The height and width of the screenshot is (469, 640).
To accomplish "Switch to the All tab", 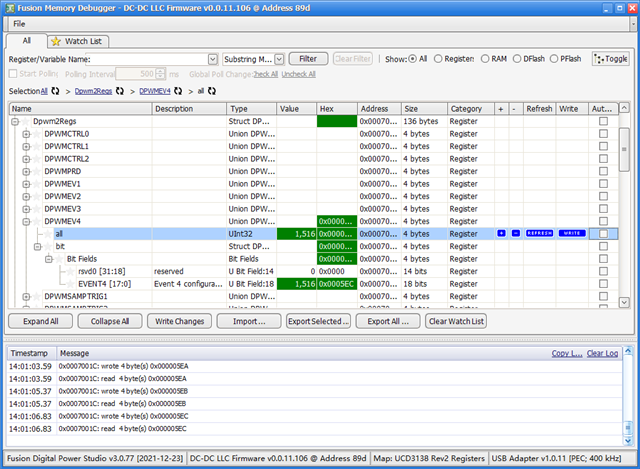I will click(27, 40).
